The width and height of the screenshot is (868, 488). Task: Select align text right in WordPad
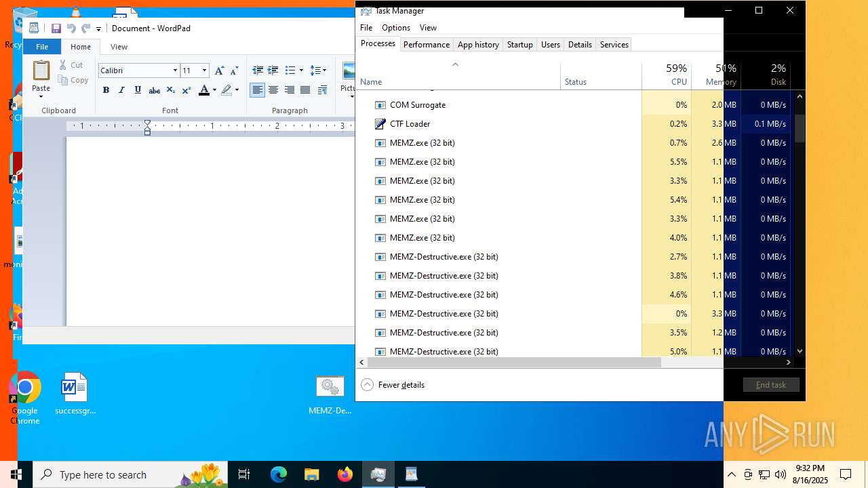(290, 90)
